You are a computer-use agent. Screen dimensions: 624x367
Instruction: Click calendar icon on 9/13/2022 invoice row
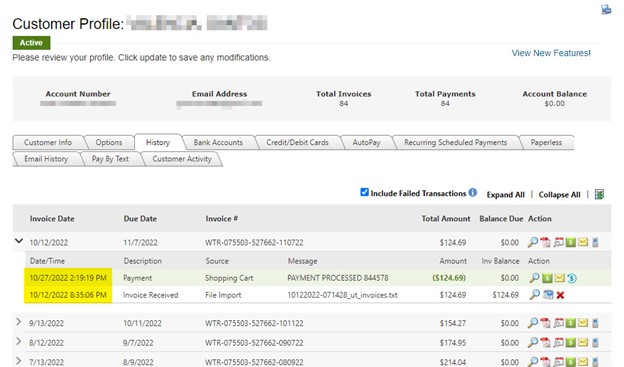click(x=558, y=323)
